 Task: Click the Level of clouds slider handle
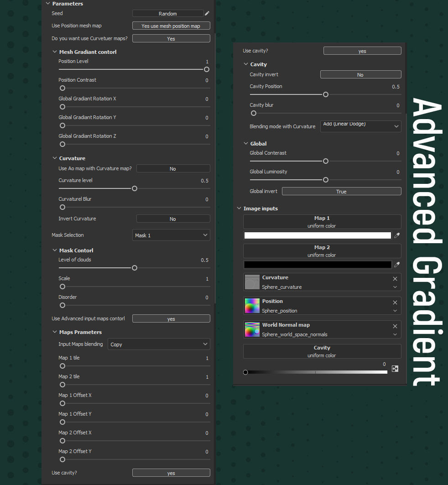[135, 268]
